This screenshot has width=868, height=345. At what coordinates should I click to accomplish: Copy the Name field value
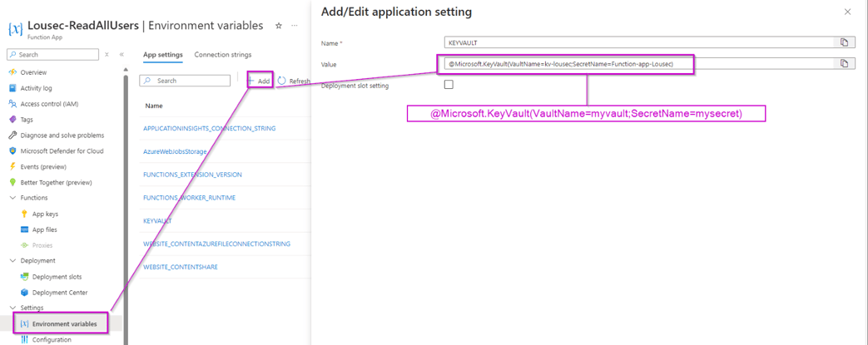coord(844,42)
